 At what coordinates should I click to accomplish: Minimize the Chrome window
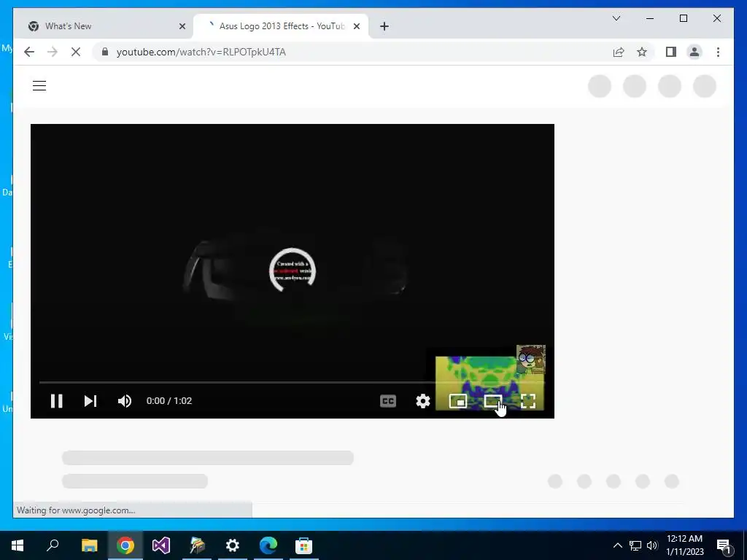650,18
